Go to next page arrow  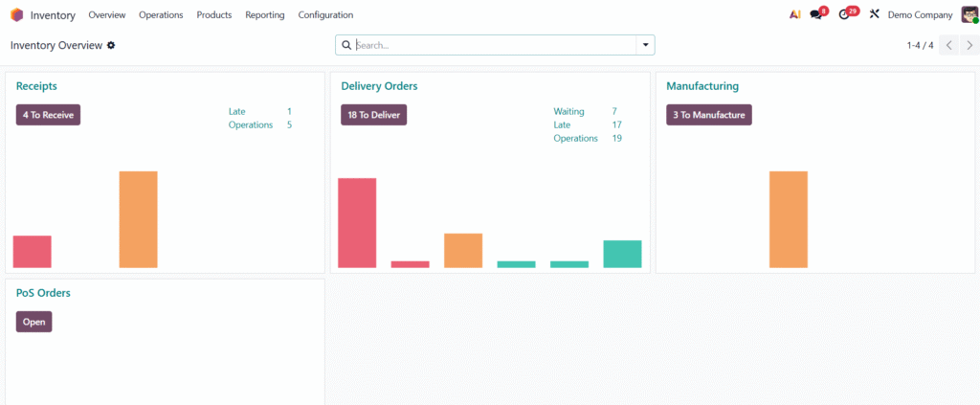pos(969,45)
